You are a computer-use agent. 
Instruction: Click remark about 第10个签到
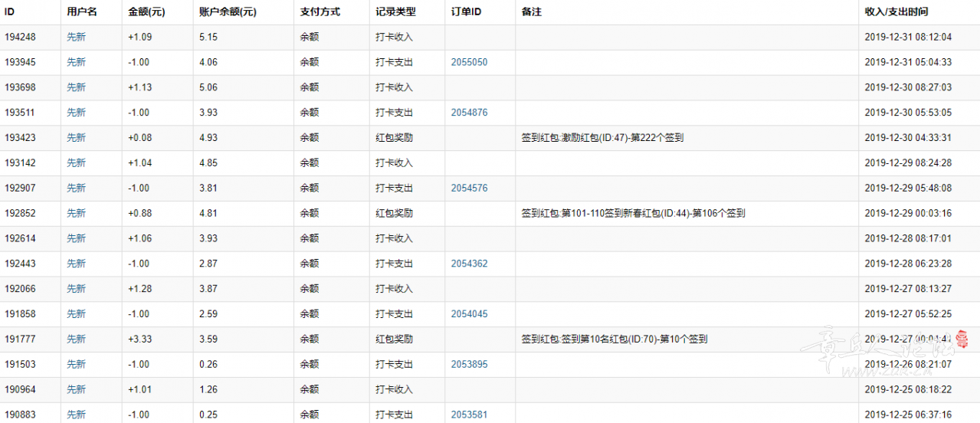click(x=614, y=339)
